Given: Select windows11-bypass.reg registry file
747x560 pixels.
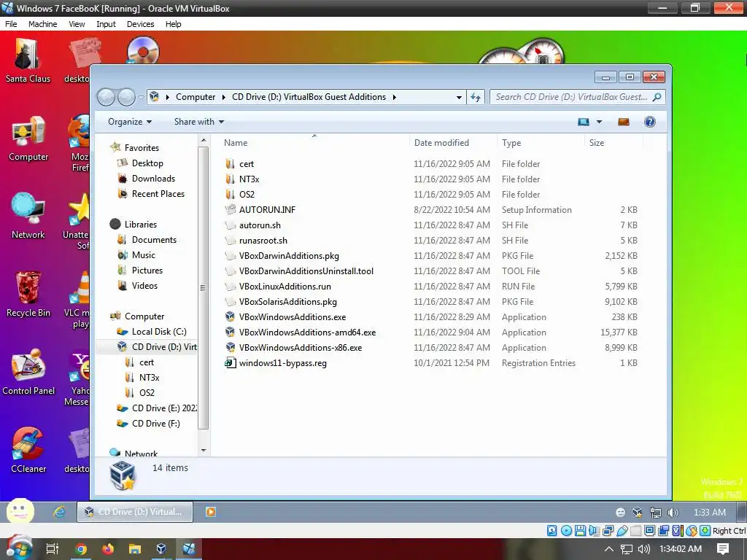Looking at the screenshot, I should (282, 363).
